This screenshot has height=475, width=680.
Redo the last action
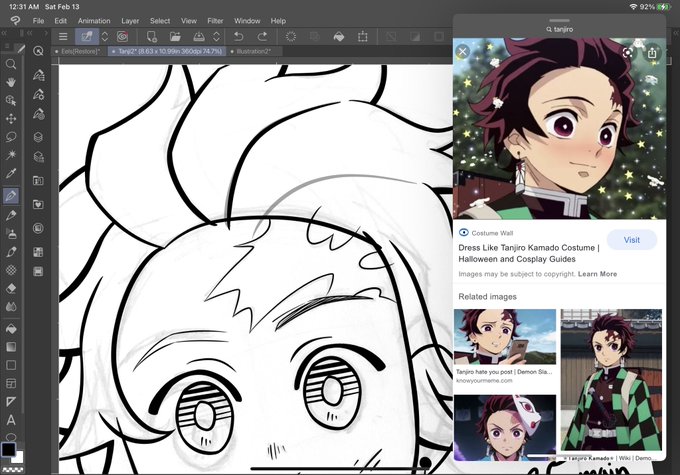click(262, 36)
